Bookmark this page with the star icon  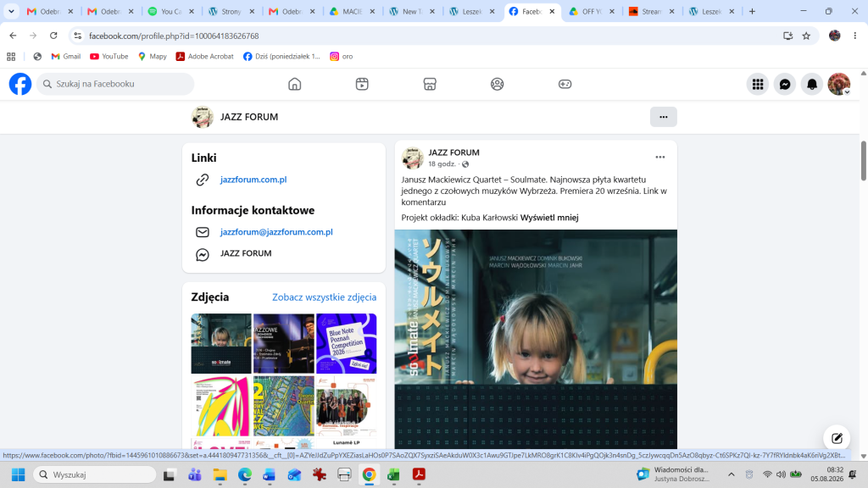(806, 36)
